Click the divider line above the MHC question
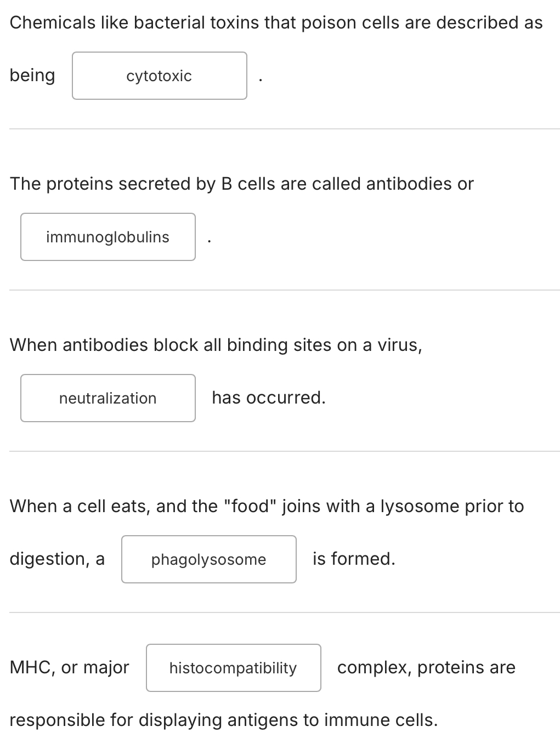 pyautogui.click(x=285, y=612)
